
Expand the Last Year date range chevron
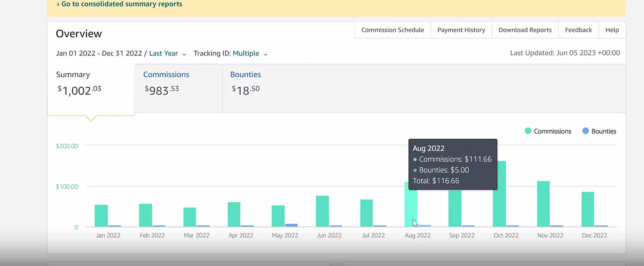point(184,54)
